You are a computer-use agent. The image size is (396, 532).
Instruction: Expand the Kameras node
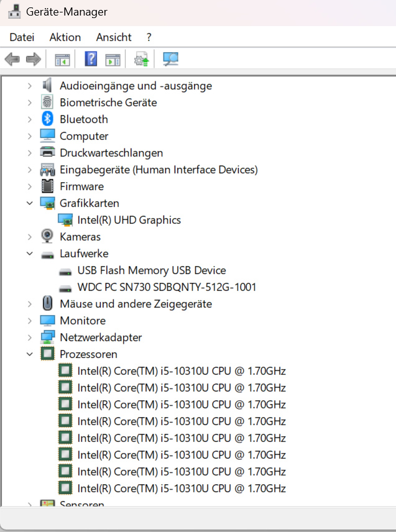(x=30, y=237)
